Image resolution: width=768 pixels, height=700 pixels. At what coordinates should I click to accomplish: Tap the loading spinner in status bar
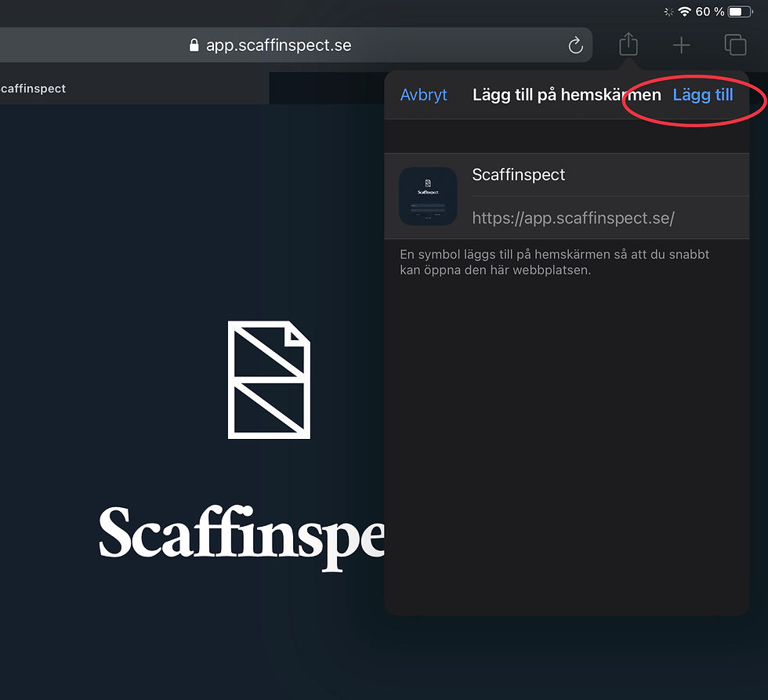point(668,12)
